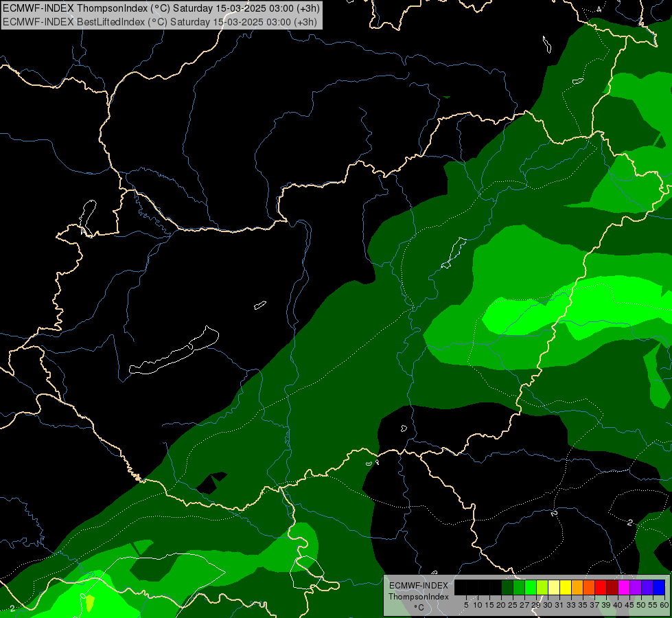Click legend scale value "40"
This screenshot has height=618, width=672.
click(x=618, y=605)
